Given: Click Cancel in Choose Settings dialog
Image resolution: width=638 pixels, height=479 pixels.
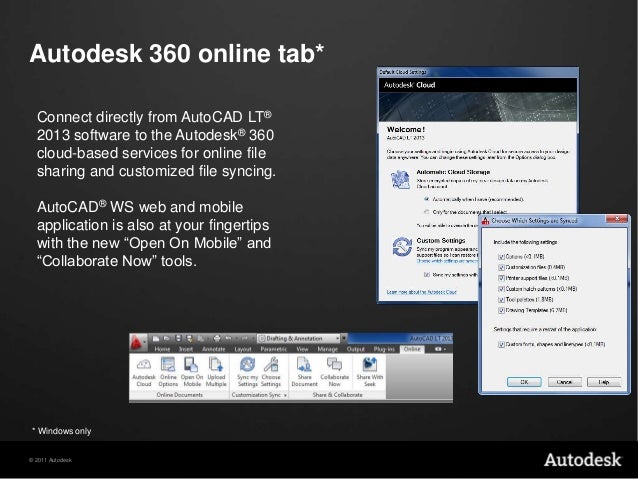Looking at the screenshot, I should tap(564, 382).
